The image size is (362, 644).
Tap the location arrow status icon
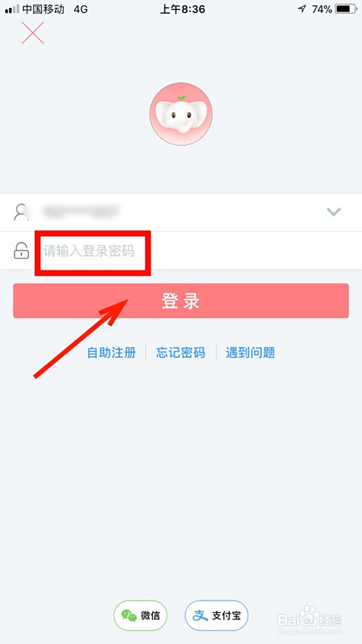(302, 9)
